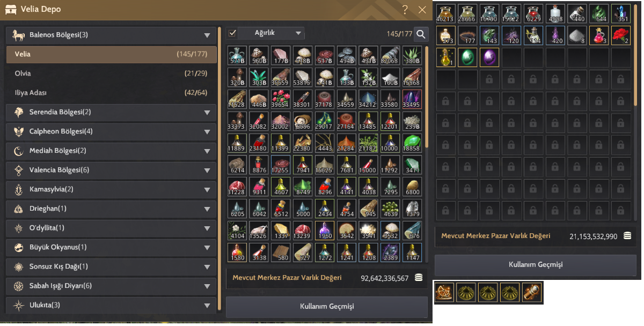The image size is (644, 326).
Task: Select the item stack showing 46213
Action: coord(446,13)
